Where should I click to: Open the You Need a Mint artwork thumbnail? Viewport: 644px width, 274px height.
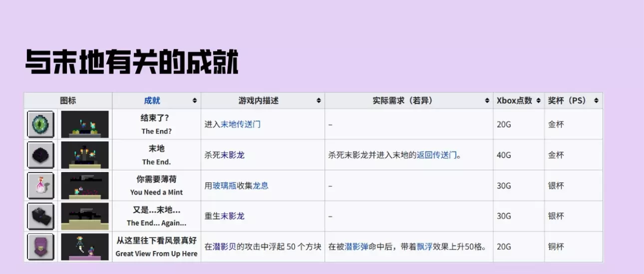pos(85,185)
